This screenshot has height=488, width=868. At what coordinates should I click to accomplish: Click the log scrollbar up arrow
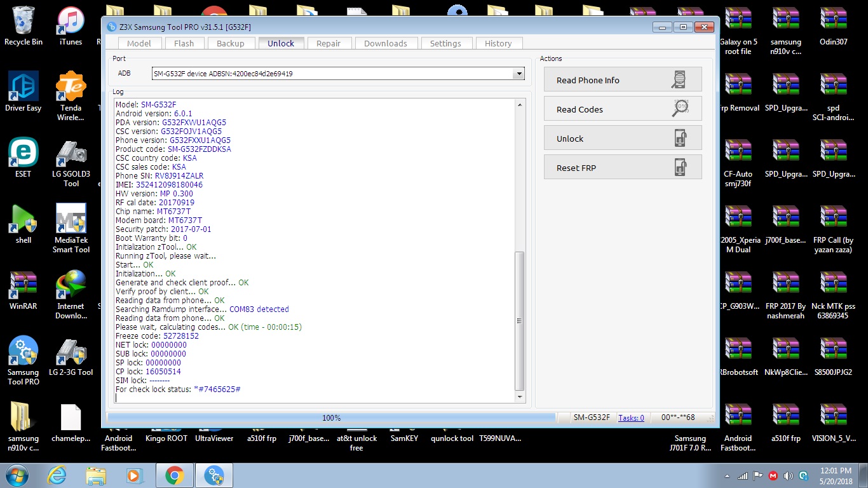pos(520,104)
